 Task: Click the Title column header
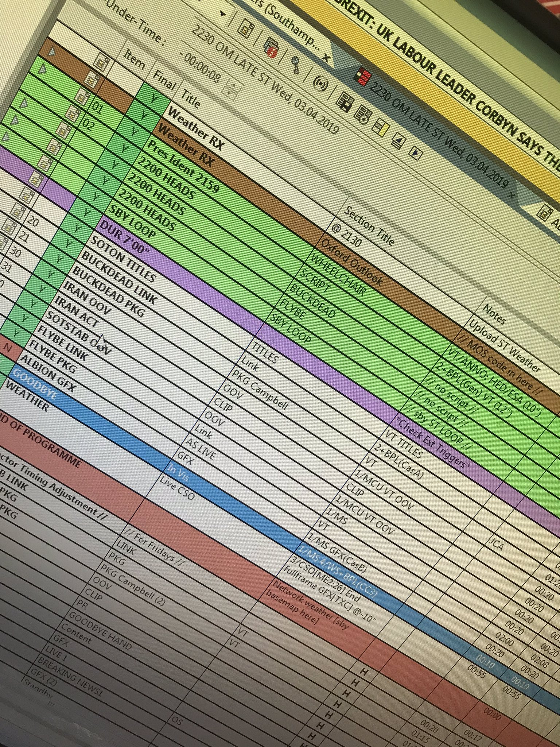tap(191, 98)
